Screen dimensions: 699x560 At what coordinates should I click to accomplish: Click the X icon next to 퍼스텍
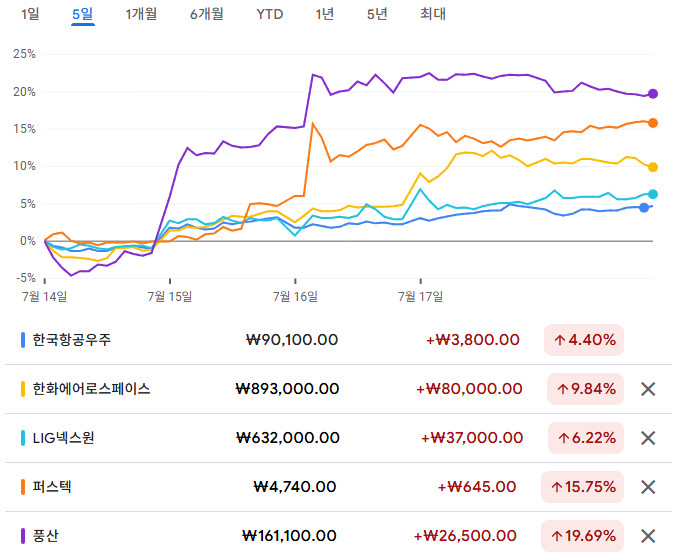647,487
